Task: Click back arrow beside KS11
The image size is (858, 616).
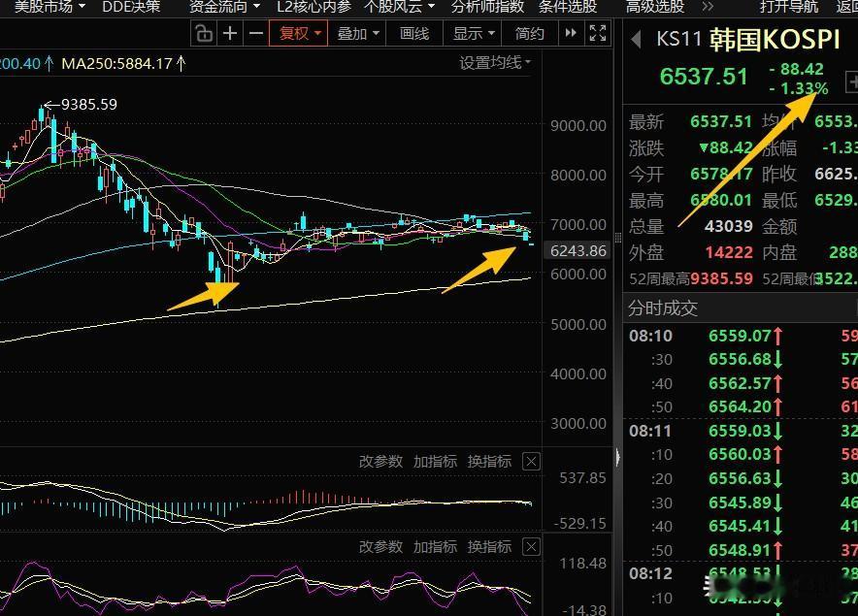Action: click(x=636, y=39)
